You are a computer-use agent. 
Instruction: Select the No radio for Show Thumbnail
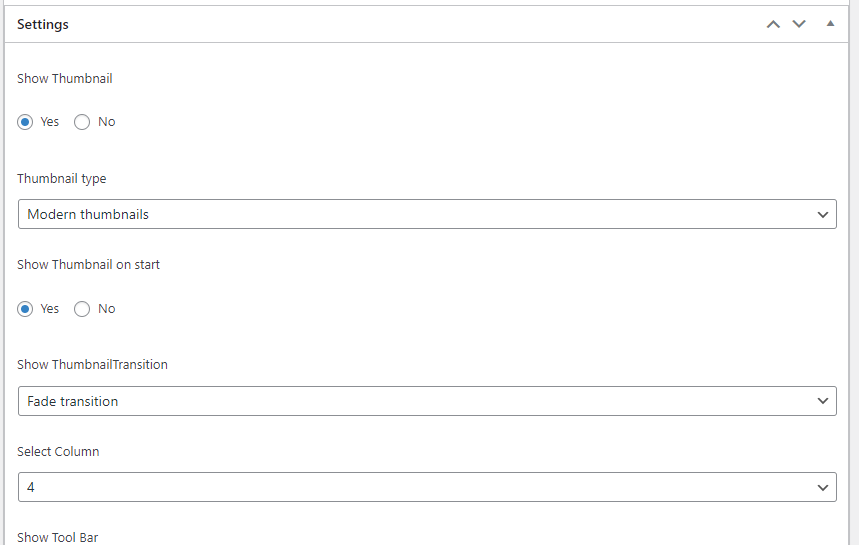(x=82, y=122)
